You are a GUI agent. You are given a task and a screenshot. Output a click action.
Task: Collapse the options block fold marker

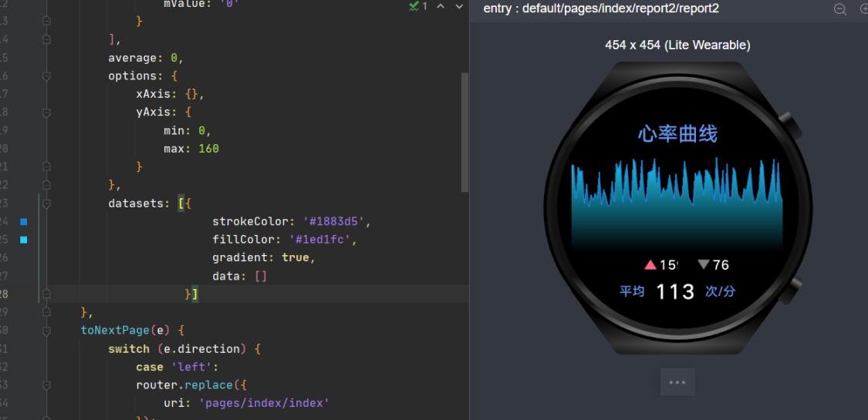pyautogui.click(x=46, y=76)
